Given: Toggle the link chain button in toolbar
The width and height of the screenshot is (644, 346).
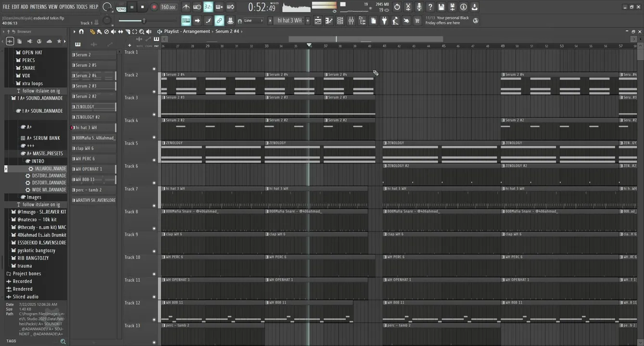Looking at the screenshot, I should pos(219,21).
